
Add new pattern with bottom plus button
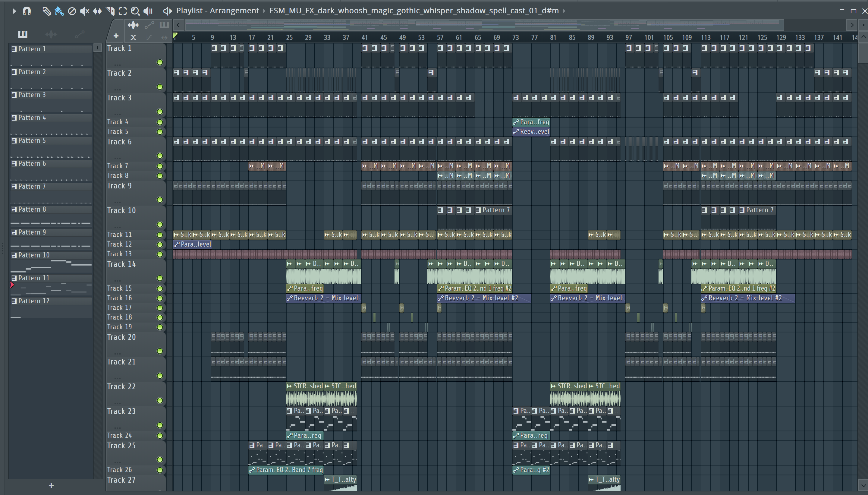51,486
